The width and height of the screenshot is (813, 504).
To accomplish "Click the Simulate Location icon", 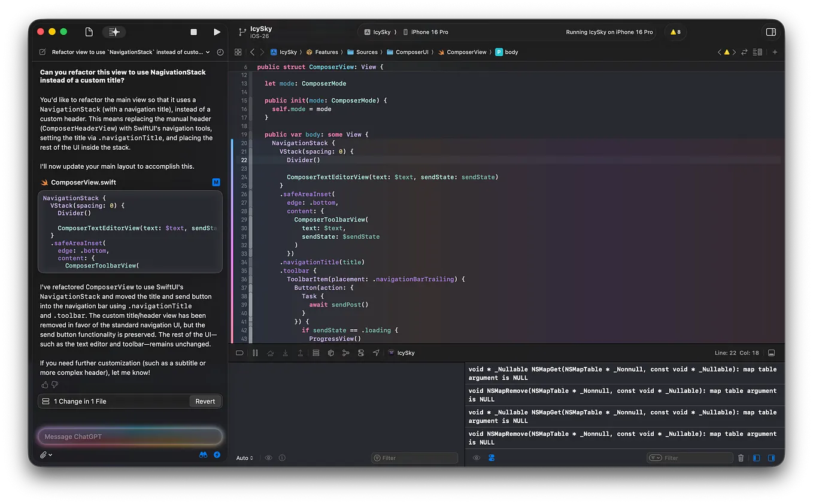I will click(376, 353).
